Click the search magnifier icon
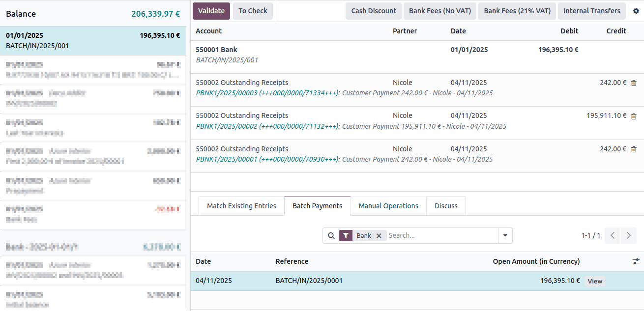Image resolution: width=644 pixels, height=311 pixels. [331, 236]
